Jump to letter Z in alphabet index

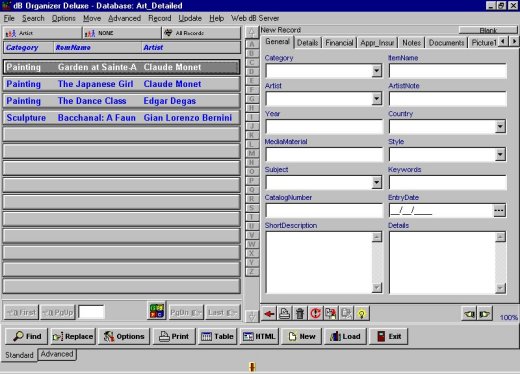pos(252,272)
